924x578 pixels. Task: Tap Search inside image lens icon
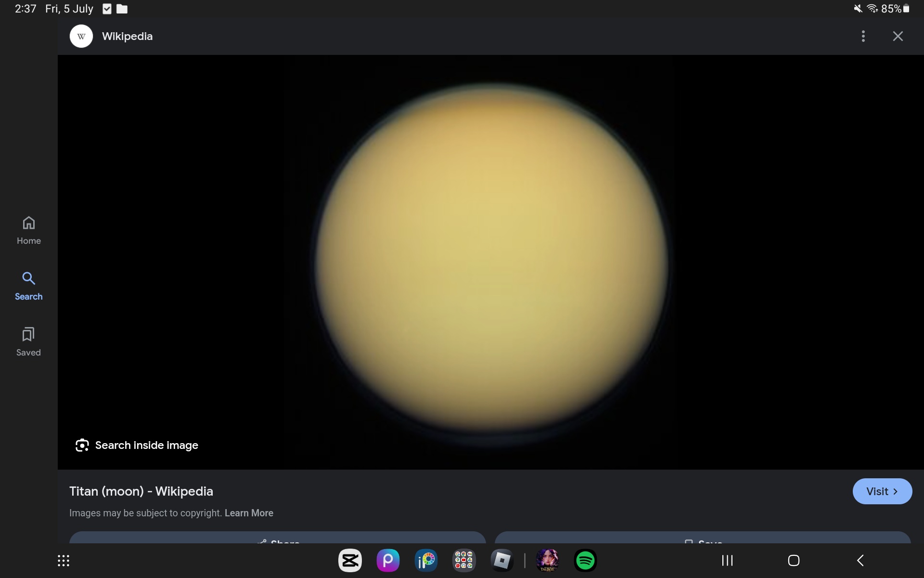tap(82, 445)
